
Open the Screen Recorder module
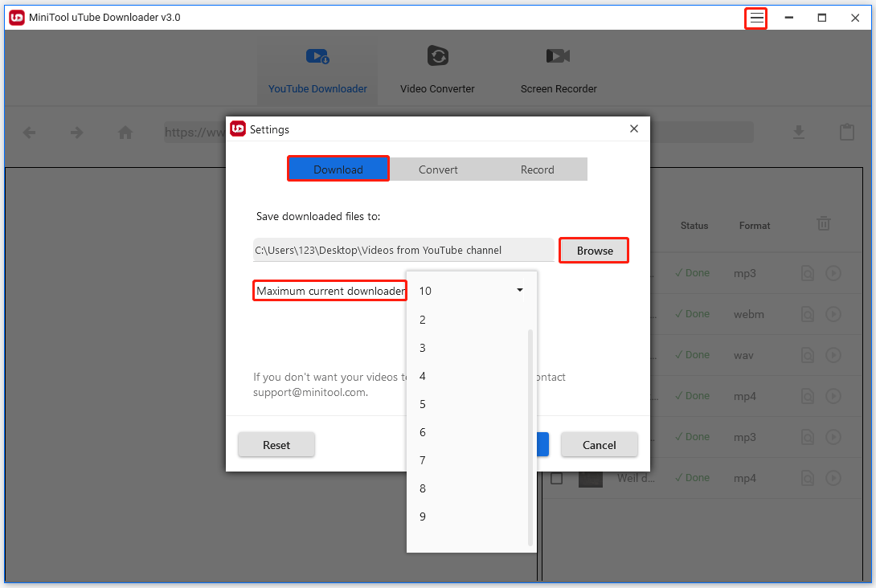tap(558, 71)
